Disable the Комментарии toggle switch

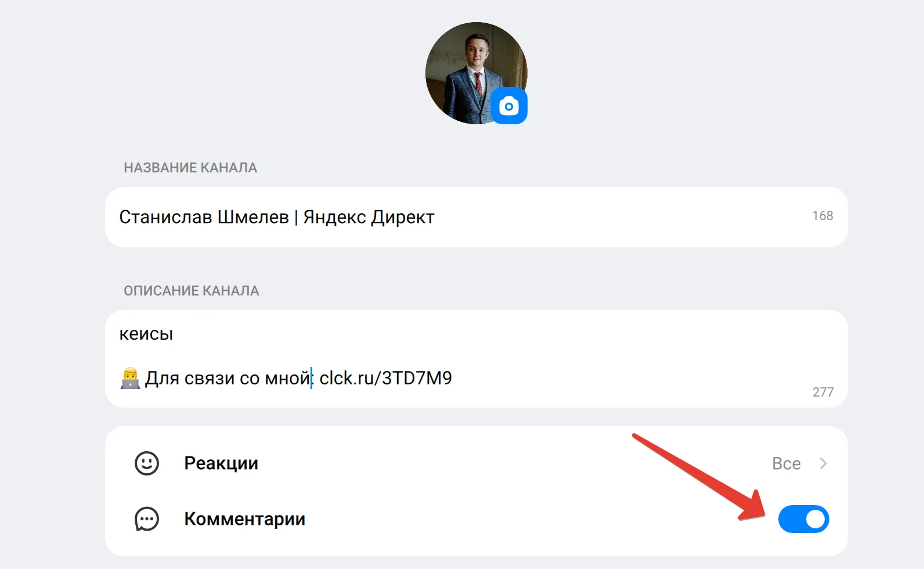pyautogui.click(x=803, y=519)
